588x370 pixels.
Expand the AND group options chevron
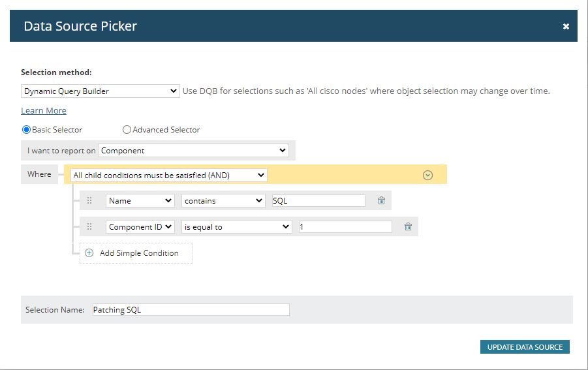coord(428,175)
